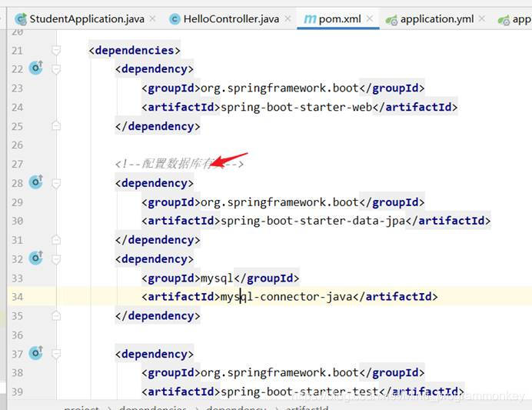Select the pom.xml editor tab
This screenshot has width=532, height=410.
click(x=340, y=19)
